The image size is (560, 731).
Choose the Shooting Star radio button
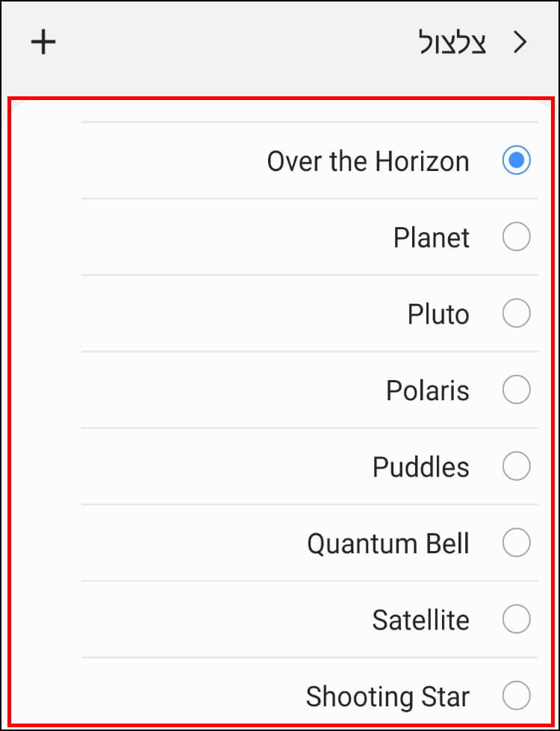pos(516,696)
